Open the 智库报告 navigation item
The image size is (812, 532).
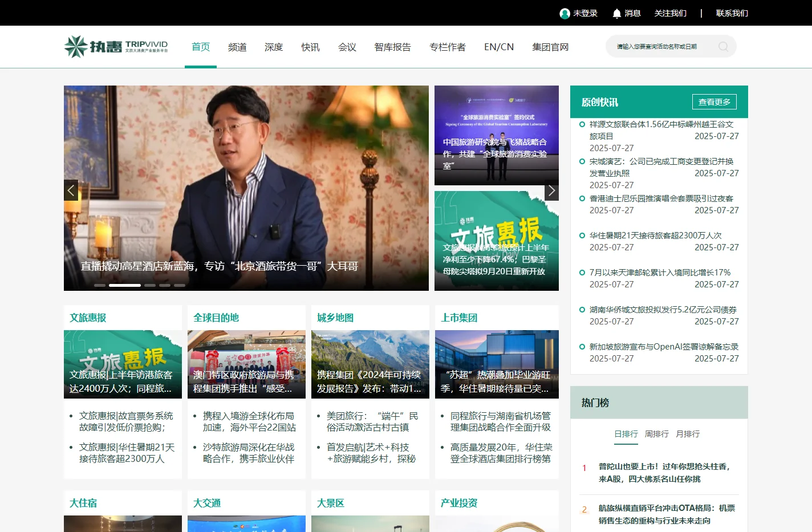point(393,47)
